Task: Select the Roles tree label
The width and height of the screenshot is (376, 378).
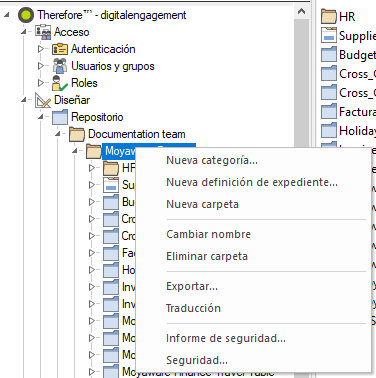Action: pyautogui.click(x=84, y=83)
